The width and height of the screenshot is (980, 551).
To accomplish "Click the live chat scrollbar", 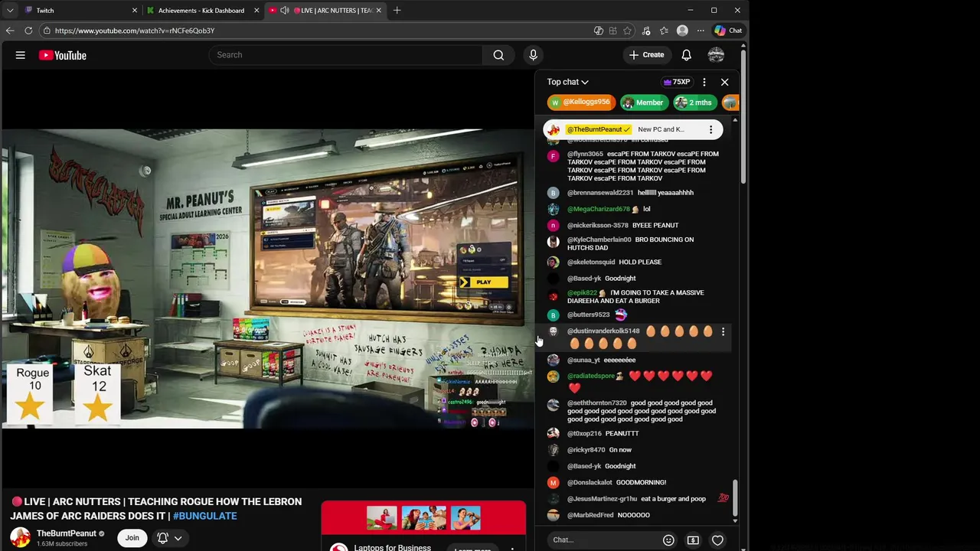I will click(735, 497).
